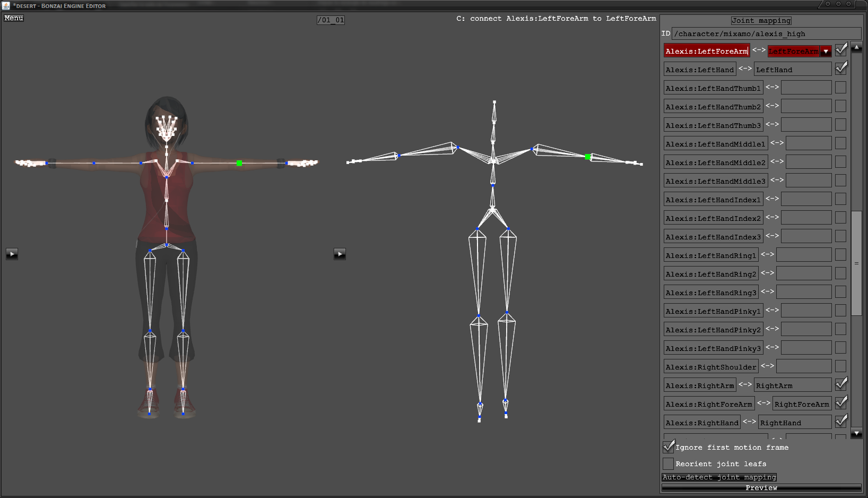Click the Auto-detect joint mapping button

[719, 477]
